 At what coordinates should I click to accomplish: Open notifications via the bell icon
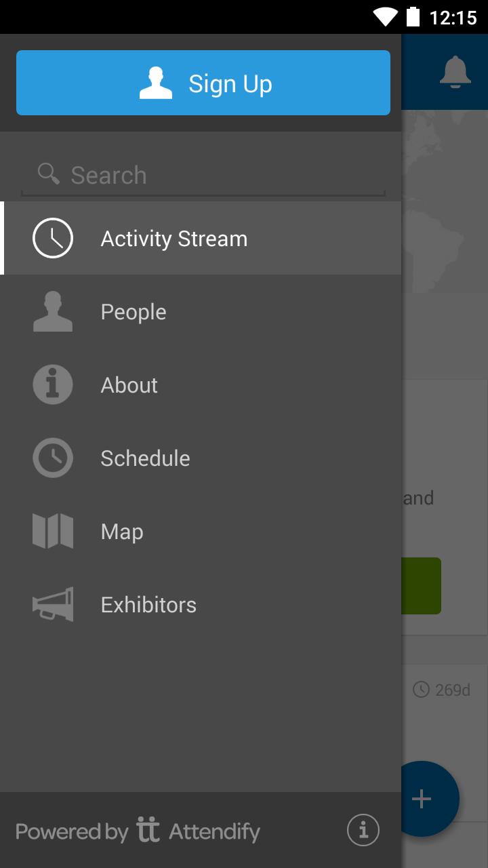[x=455, y=72]
